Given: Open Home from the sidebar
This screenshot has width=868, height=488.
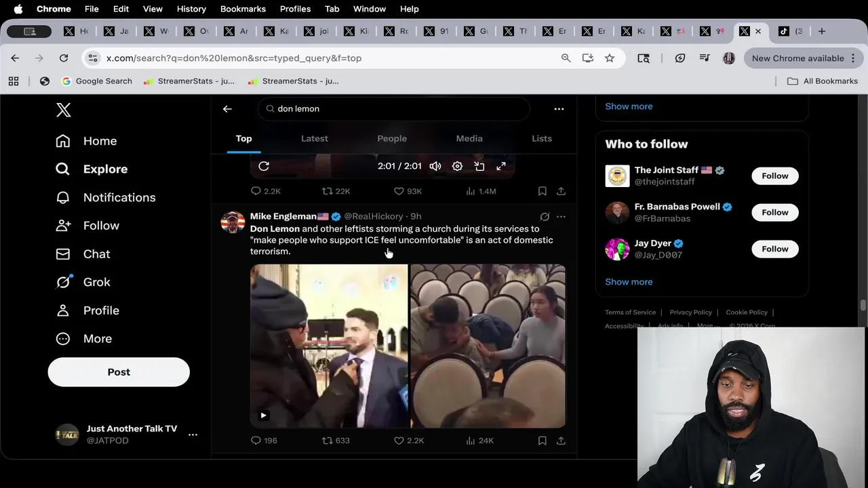Looking at the screenshot, I should pyautogui.click(x=86, y=141).
